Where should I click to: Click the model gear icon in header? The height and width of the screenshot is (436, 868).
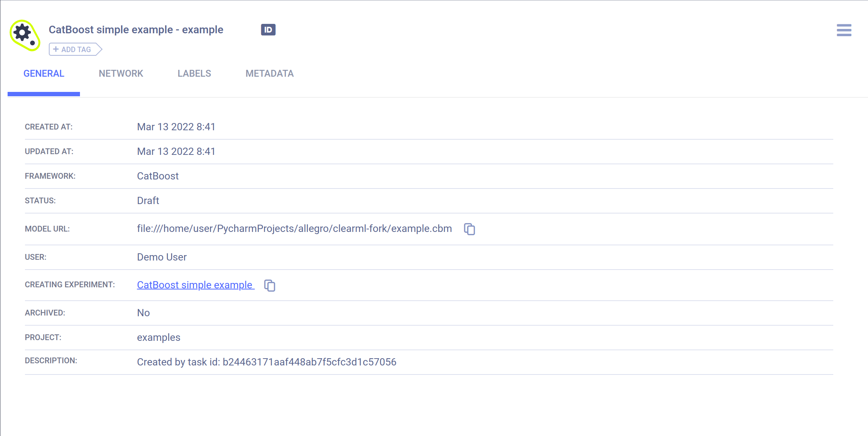tap(24, 35)
